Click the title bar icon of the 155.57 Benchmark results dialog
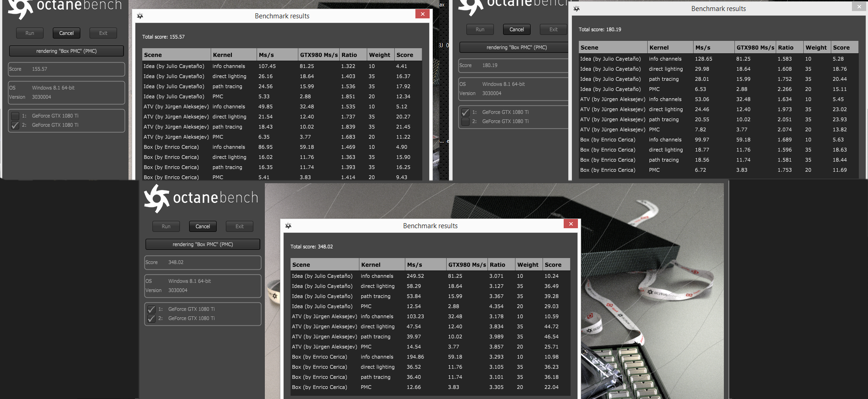 (x=140, y=16)
